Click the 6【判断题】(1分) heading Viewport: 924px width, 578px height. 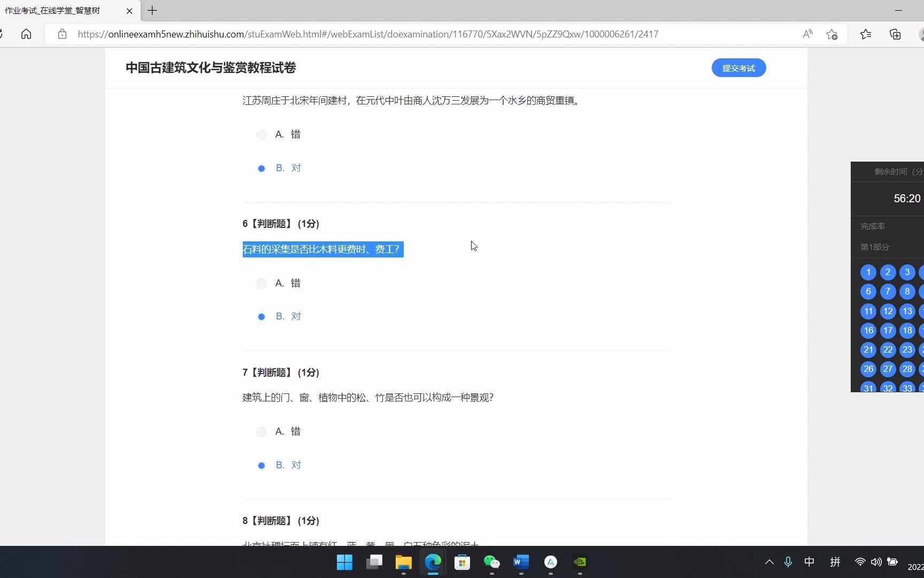(281, 224)
